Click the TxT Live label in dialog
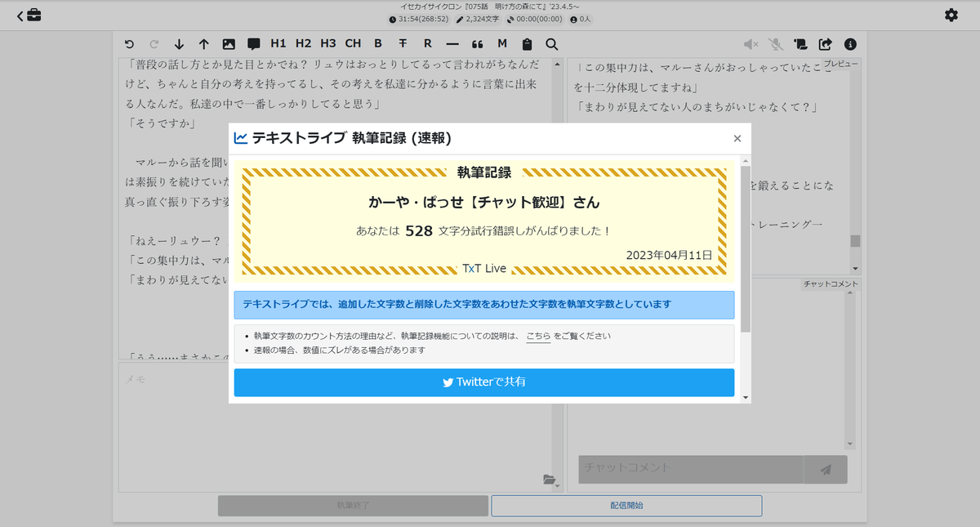This screenshot has height=527, width=980. click(484, 268)
